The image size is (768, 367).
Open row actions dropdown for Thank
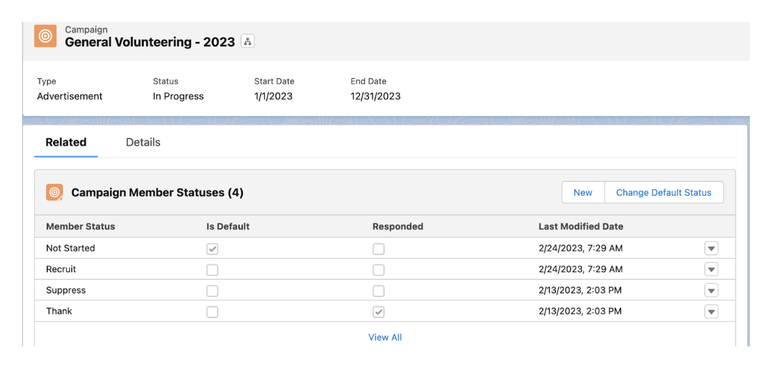[711, 312]
